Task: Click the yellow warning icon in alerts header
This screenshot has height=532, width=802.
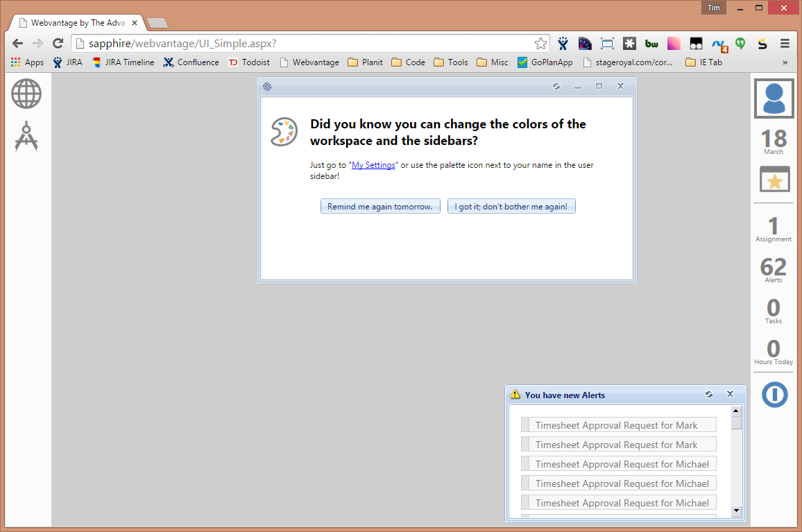Action: (x=515, y=394)
